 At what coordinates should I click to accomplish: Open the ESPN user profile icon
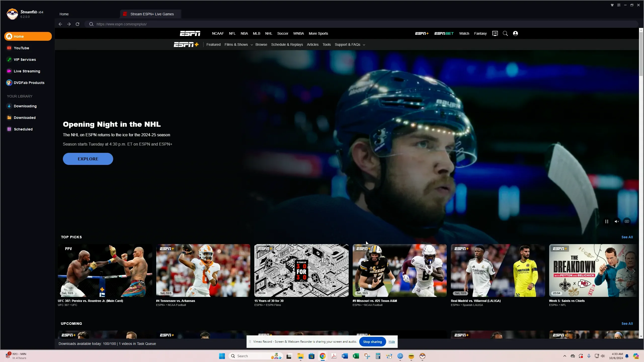515,33
